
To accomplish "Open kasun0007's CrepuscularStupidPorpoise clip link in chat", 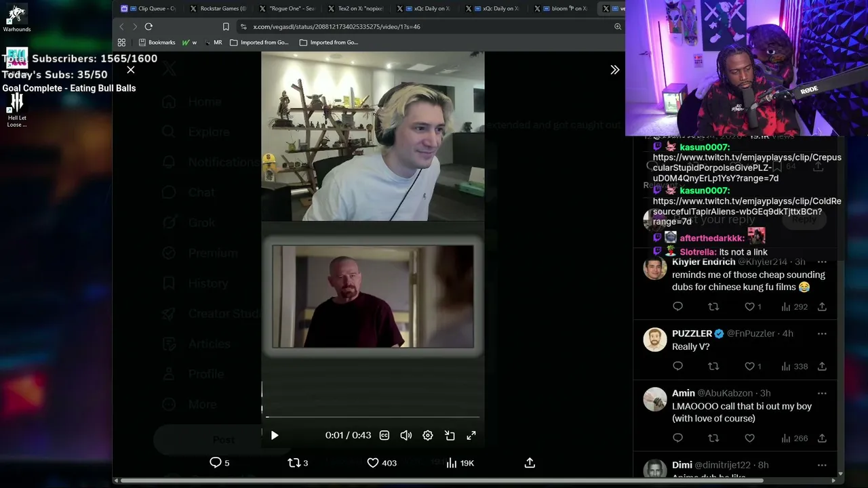I will pyautogui.click(x=747, y=168).
